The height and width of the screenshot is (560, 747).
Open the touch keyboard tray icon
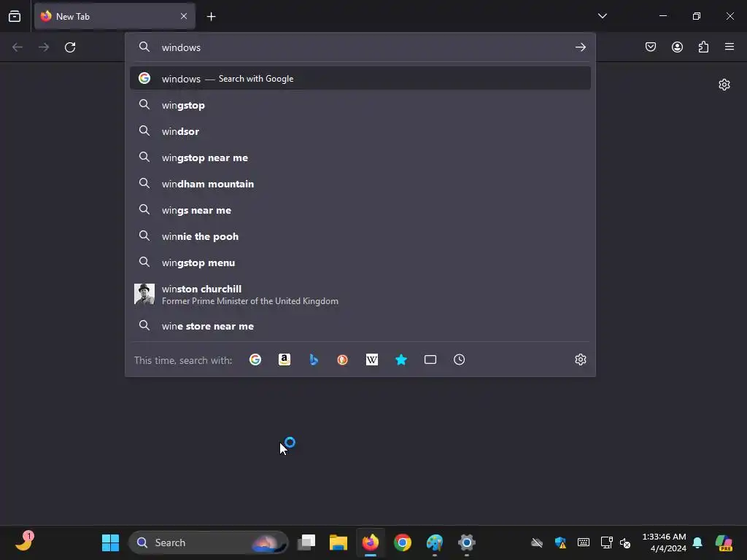[583, 542]
